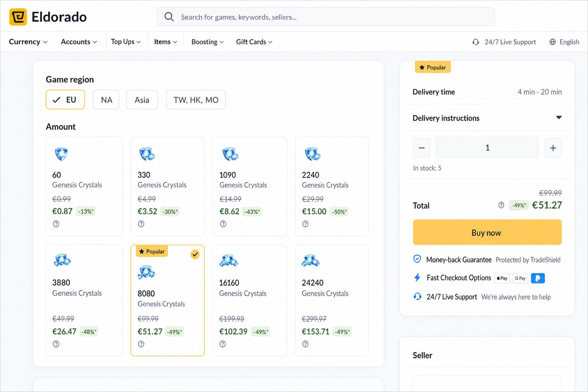Click the quantity input field

click(487, 148)
